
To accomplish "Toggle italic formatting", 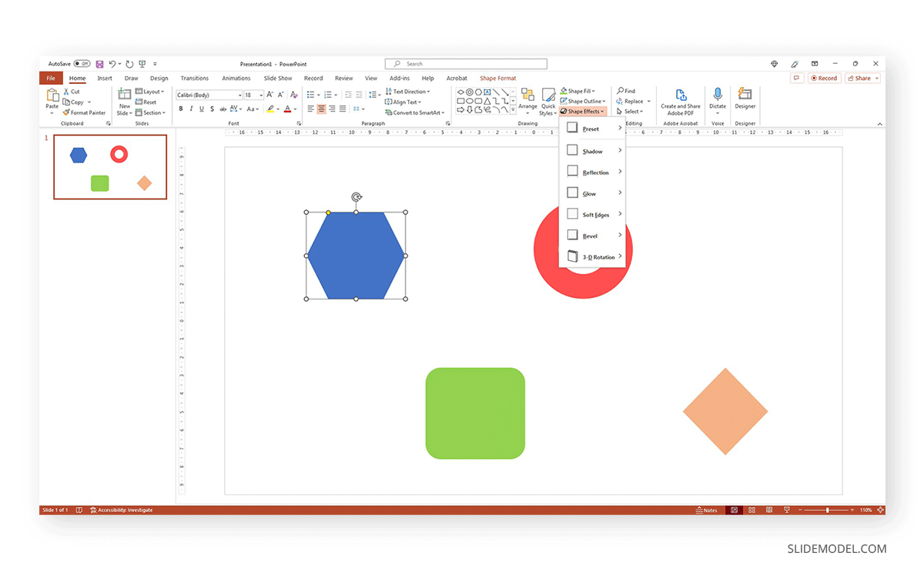I will point(191,109).
